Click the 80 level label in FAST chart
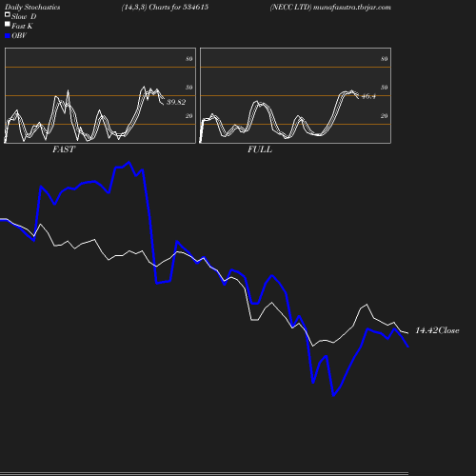Viewport: 476px width, 476px height. (x=189, y=59)
